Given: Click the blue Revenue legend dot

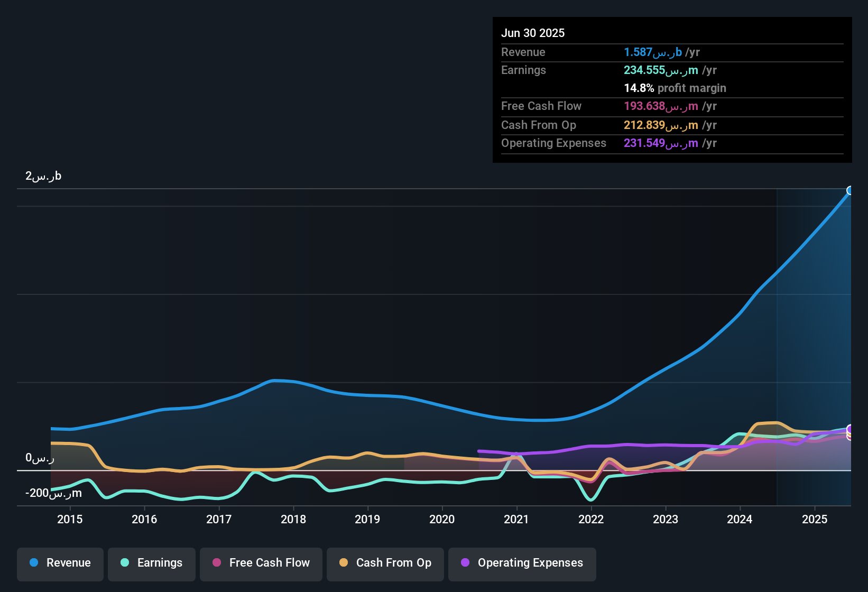Looking at the screenshot, I should (33, 563).
